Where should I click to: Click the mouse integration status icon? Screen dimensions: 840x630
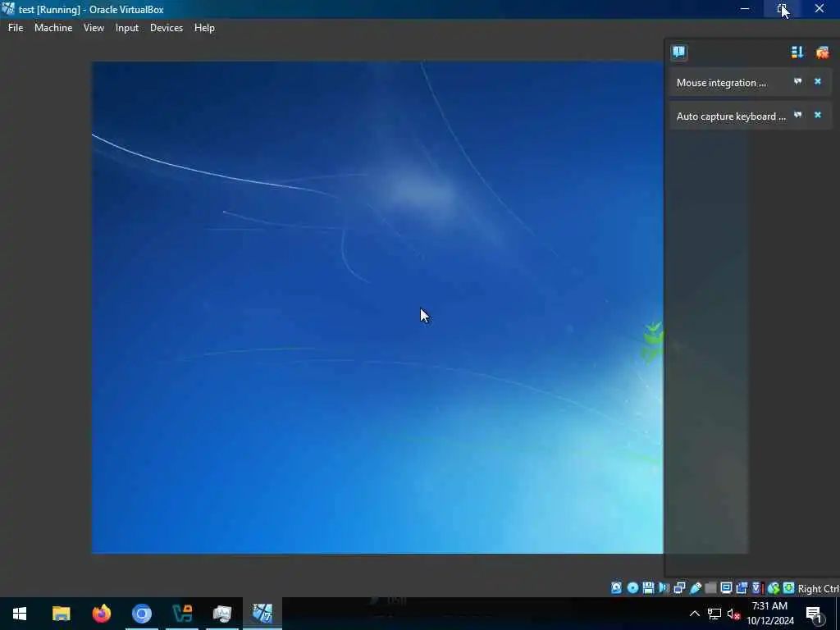(x=773, y=588)
